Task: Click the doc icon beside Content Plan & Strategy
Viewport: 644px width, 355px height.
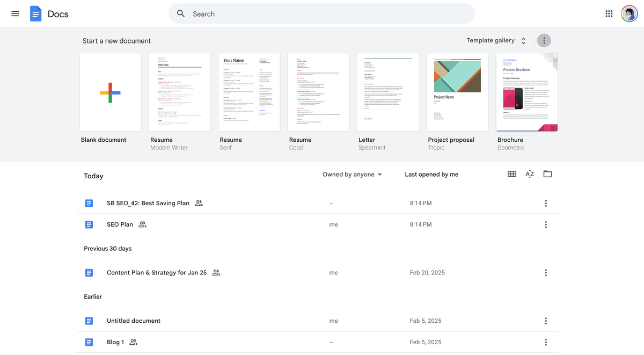Action: [89, 273]
